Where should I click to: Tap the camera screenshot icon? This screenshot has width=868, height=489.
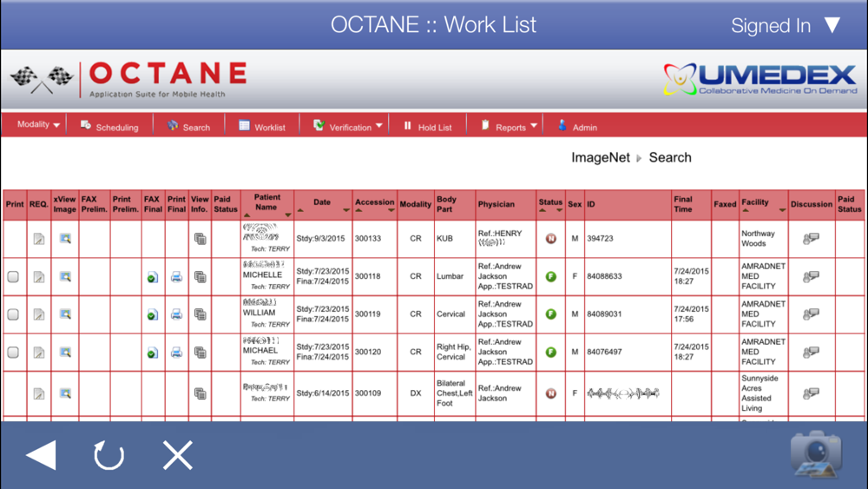(816, 454)
